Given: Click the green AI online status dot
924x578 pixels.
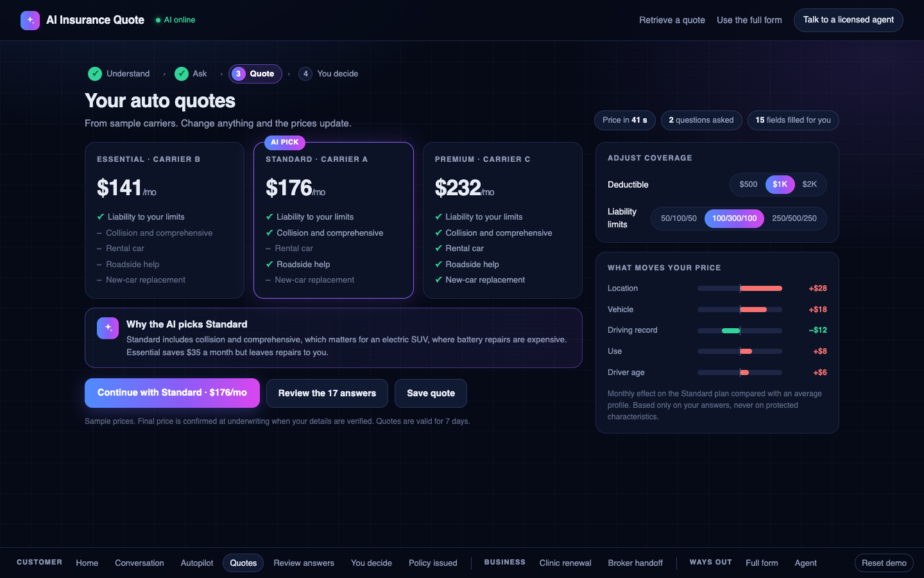Looking at the screenshot, I should pyautogui.click(x=158, y=21).
